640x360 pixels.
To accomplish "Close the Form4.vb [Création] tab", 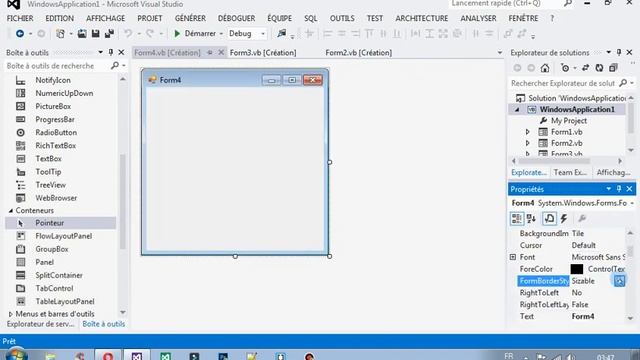I will (221, 52).
